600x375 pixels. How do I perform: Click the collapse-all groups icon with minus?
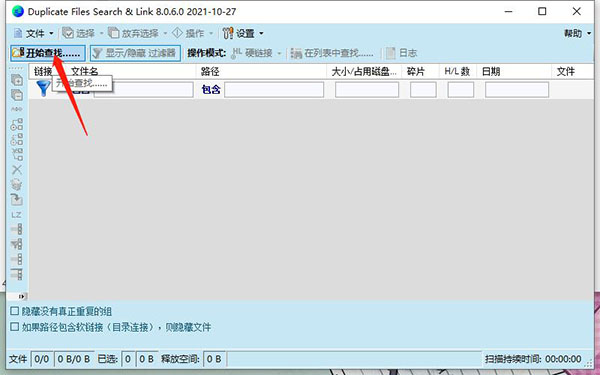[16, 95]
